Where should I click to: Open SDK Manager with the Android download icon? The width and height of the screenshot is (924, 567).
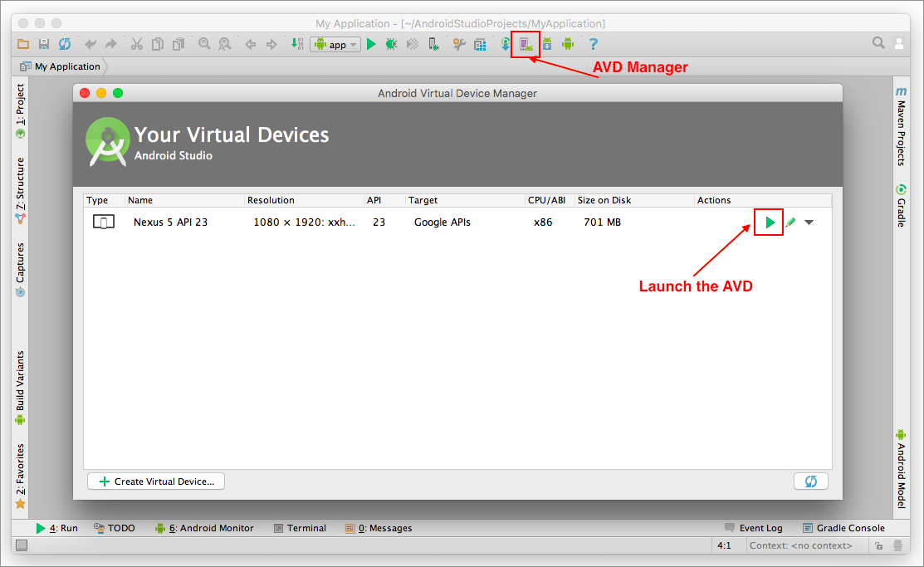tap(547, 44)
